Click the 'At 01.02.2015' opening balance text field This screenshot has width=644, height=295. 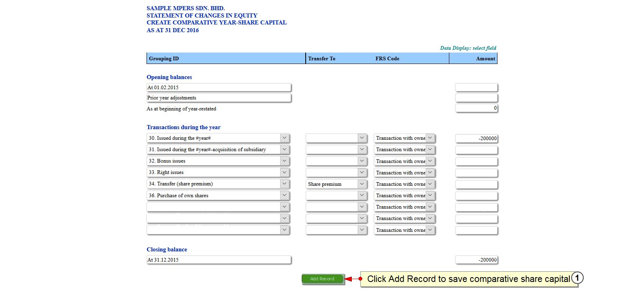point(219,88)
